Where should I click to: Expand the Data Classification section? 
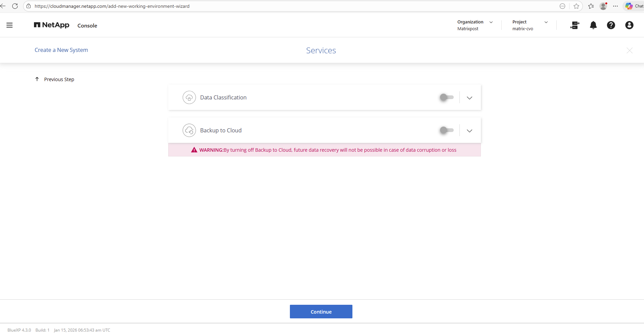(x=470, y=98)
